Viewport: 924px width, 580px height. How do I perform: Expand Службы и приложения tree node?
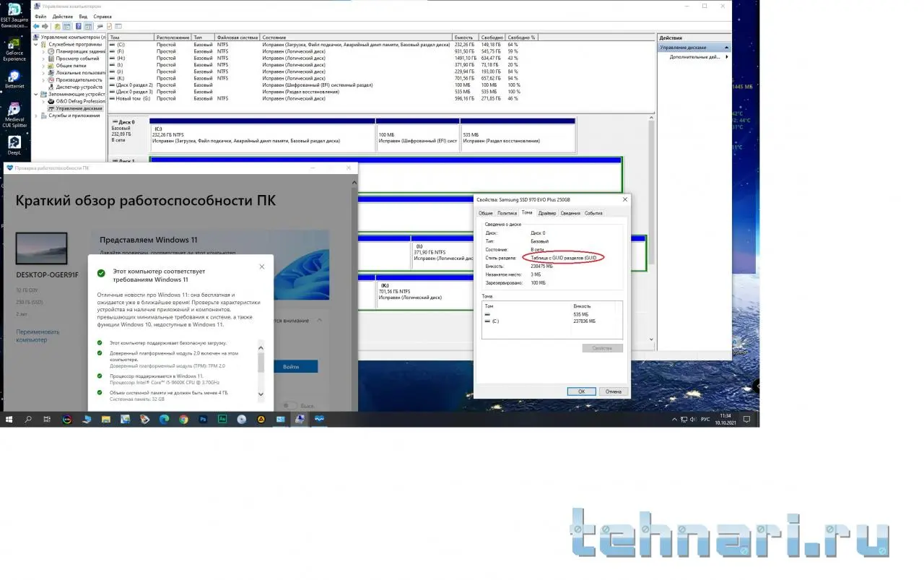coord(38,116)
